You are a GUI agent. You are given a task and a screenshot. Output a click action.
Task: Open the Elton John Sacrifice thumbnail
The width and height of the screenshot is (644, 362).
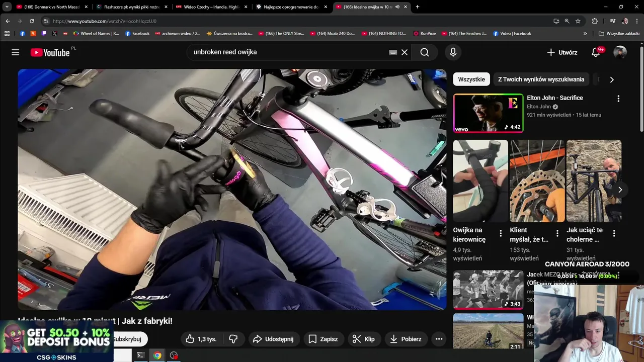[488, 113]
